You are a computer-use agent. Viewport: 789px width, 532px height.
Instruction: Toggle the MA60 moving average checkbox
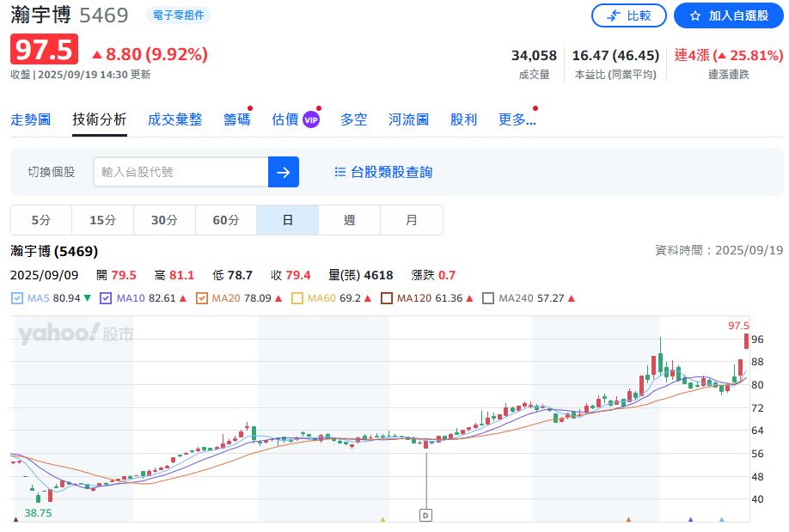point(297,298)
